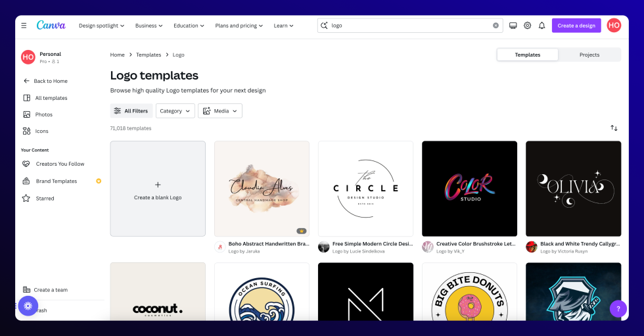Click Create a design button
This screenshot has width=644, height=336.
[576, 26]
